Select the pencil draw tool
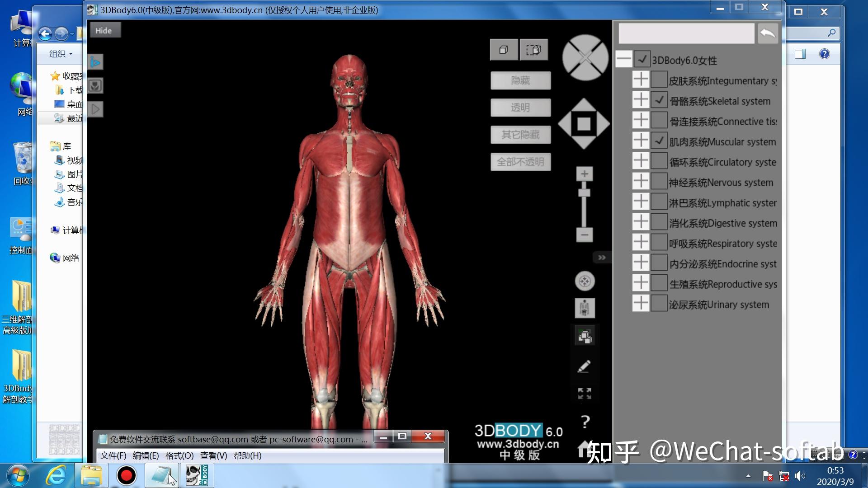 tap(584, 366)
